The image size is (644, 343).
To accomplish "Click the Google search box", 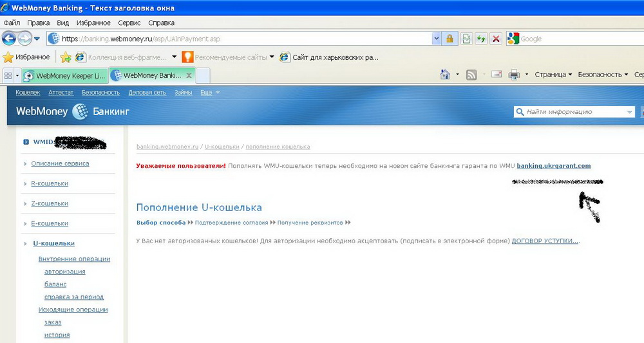I will pos(581,39).
